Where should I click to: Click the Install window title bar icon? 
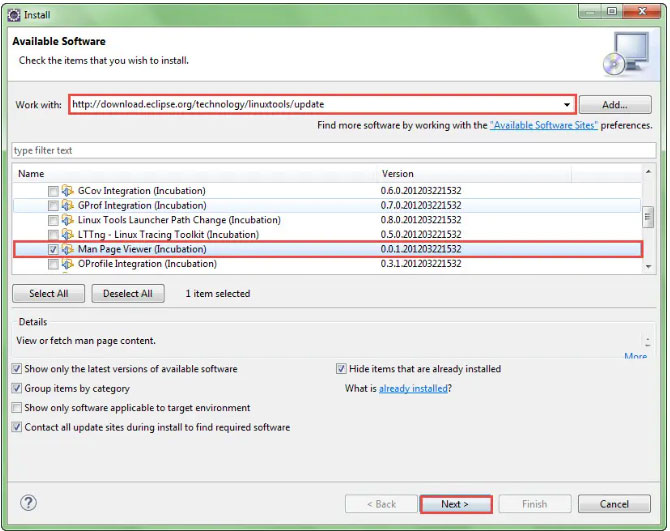(x=13, y=15)
